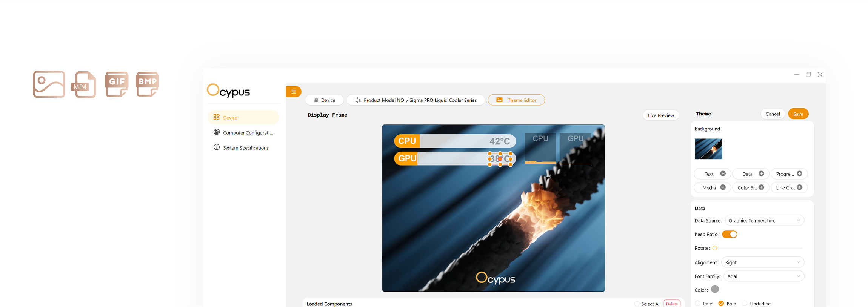The height and width of the screenshot is (307, 868).
Task: Open System Specifications info icon item
Action: (x=217, y=147)
